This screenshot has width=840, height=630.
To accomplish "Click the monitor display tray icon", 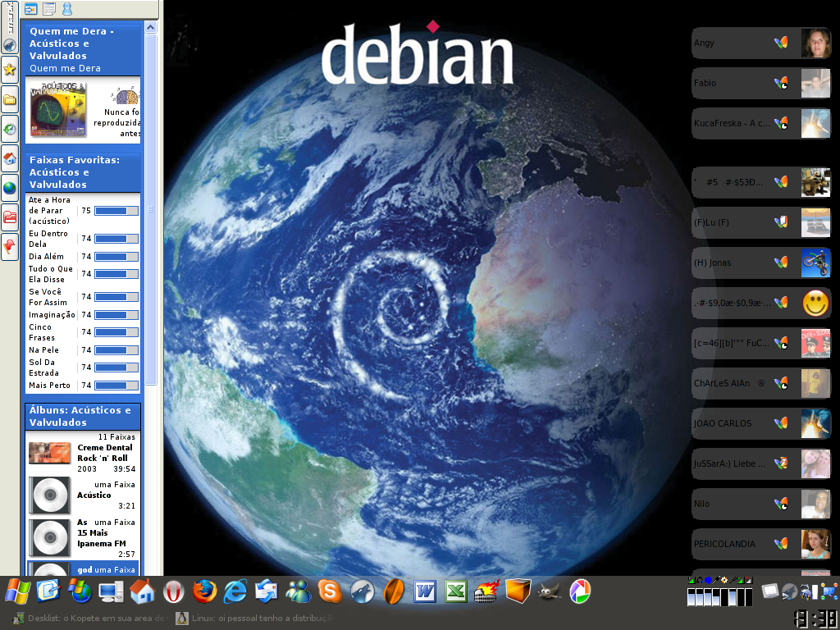I will pos(769,591).
